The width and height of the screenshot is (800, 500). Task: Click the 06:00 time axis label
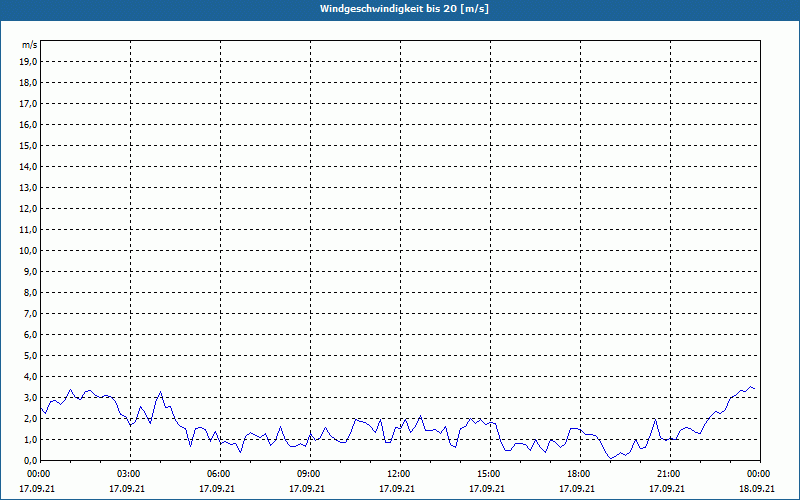coord(219,474)
